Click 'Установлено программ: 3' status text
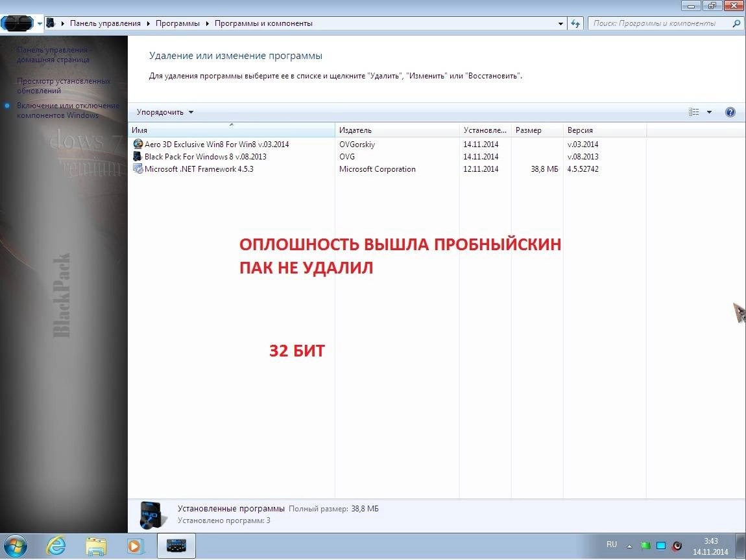 click(224, 520)
